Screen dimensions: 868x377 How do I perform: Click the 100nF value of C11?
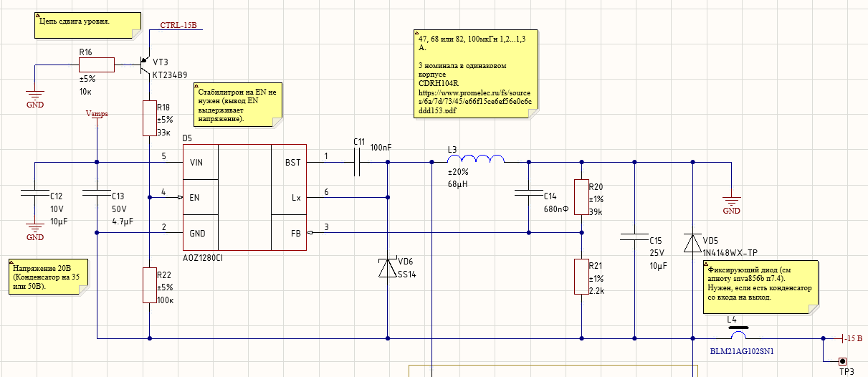tap(381, 147)
